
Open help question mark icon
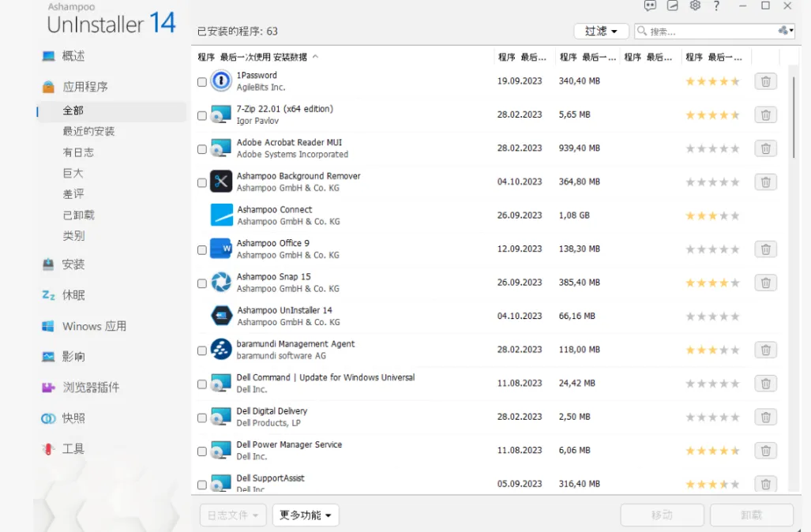pyautogui.click(x=716, y=6)
